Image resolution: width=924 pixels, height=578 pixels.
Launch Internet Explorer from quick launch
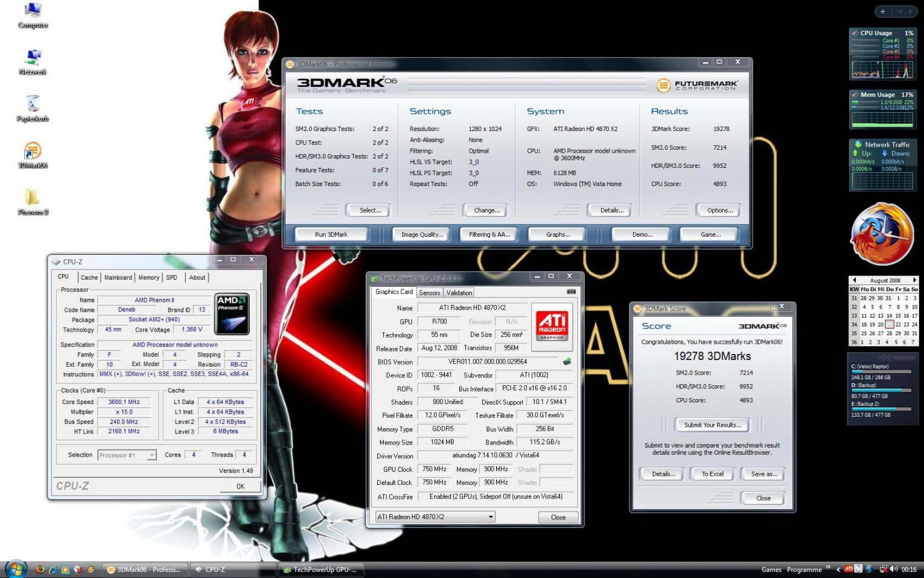(53, 569)
